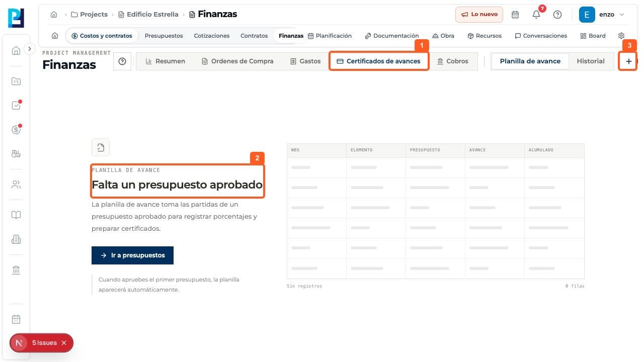Screen dimensions: 644x362
Task: Open the notifications bell with badge 7
Action: pos(536,15)
